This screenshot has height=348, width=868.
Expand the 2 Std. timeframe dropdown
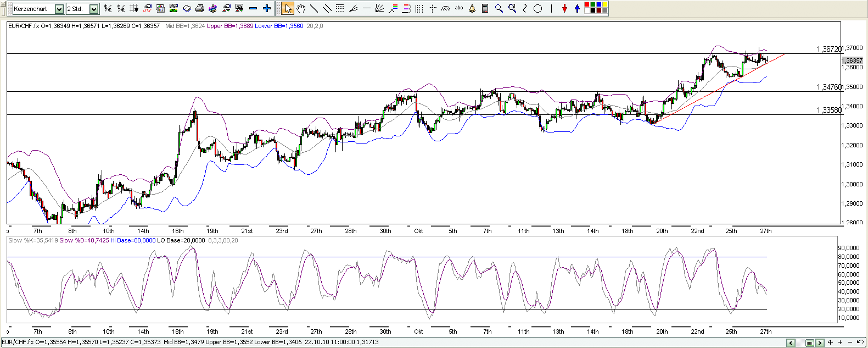click(93, 9)
